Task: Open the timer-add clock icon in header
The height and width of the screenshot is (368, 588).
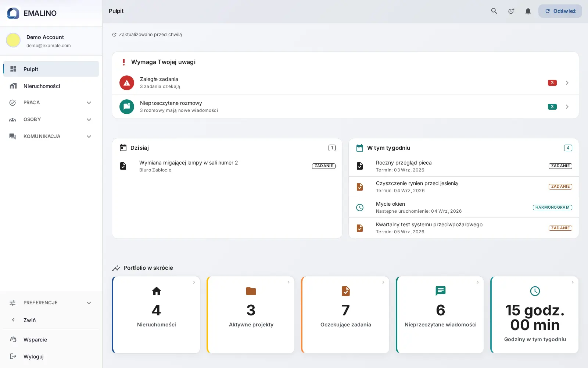Action: click(x=511, y=11)
